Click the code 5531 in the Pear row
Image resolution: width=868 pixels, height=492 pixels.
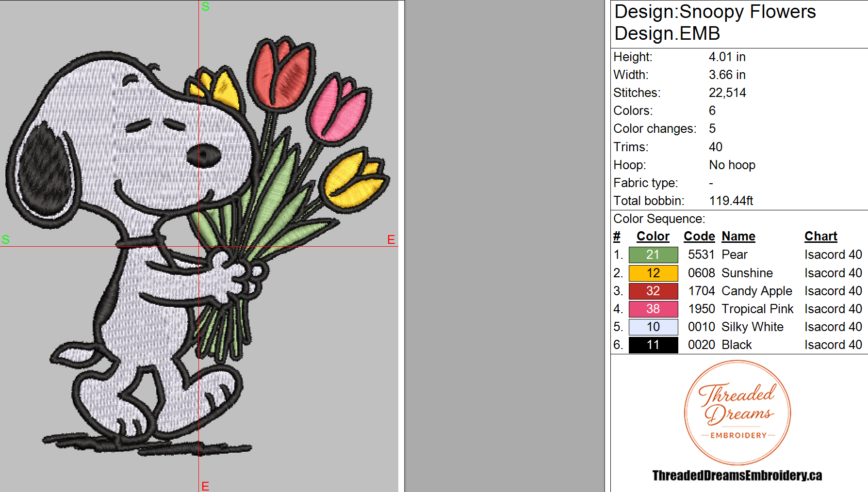[702, 254]
